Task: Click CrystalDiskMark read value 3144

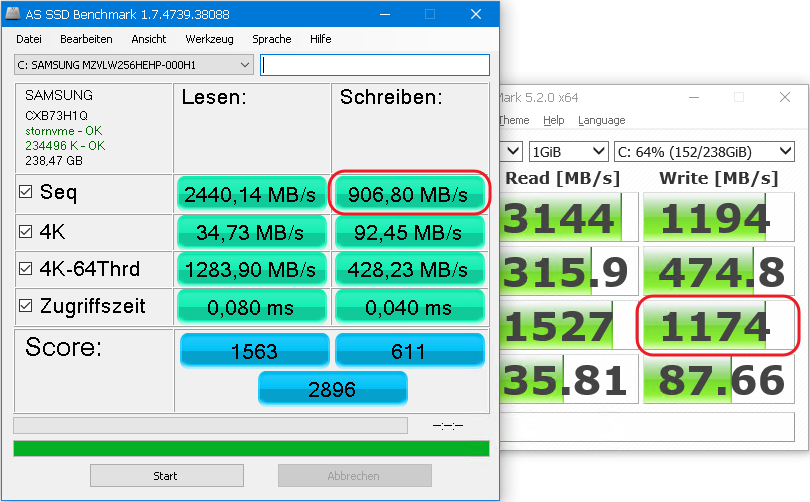Action: [569, 217]
